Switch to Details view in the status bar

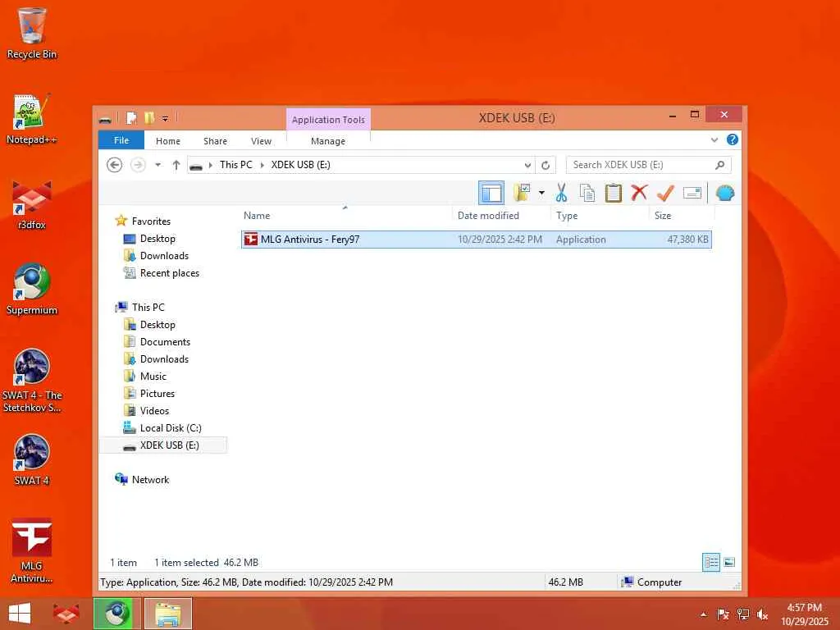[711, 562]
